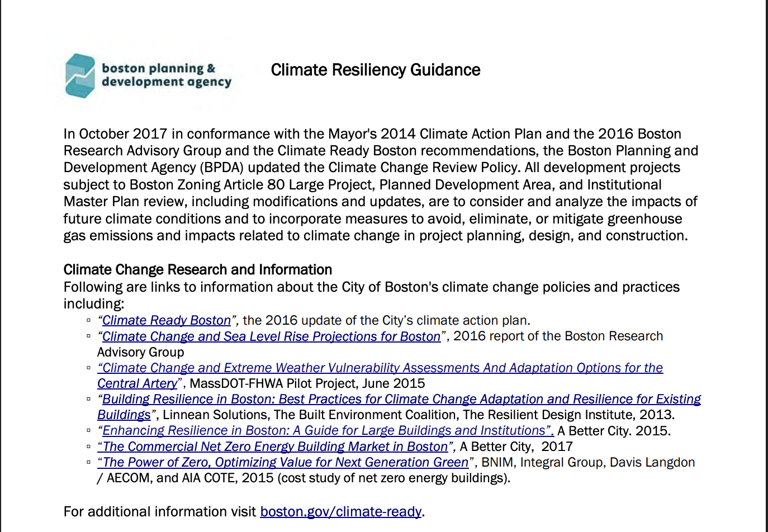Click the bullet square beside Enhancing Resilience in Boston
This screenshot has height=532, width=768.
point(88,430)
